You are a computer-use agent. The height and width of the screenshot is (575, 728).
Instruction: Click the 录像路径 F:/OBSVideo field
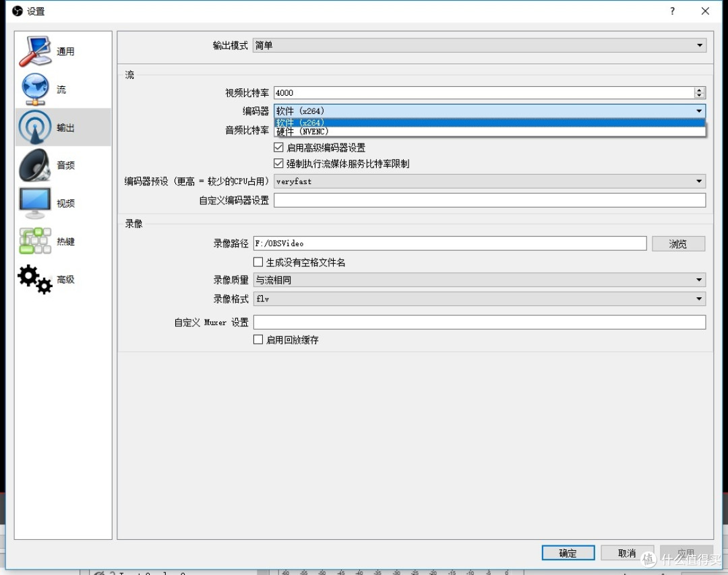coord(450,243)
